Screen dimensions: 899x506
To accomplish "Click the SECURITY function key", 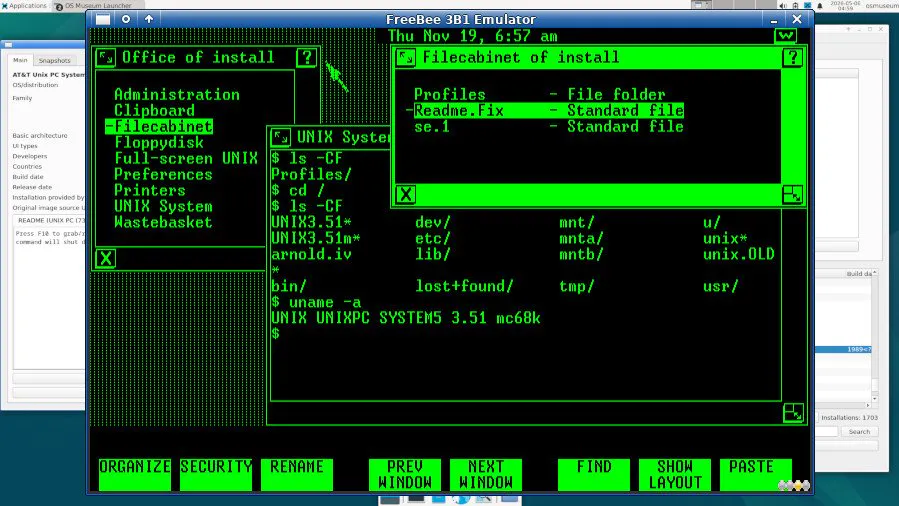I will pyautogui.click(x=216, y=474).
